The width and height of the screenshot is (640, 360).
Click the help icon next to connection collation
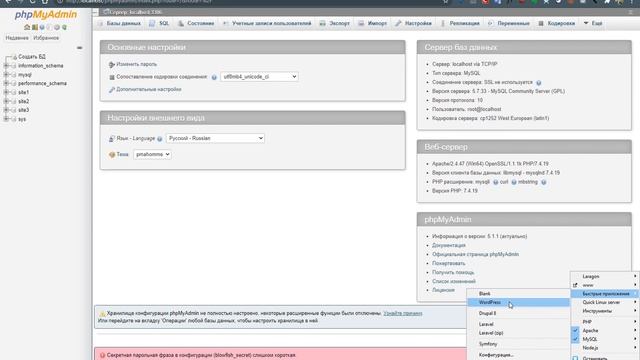point(214,77)
